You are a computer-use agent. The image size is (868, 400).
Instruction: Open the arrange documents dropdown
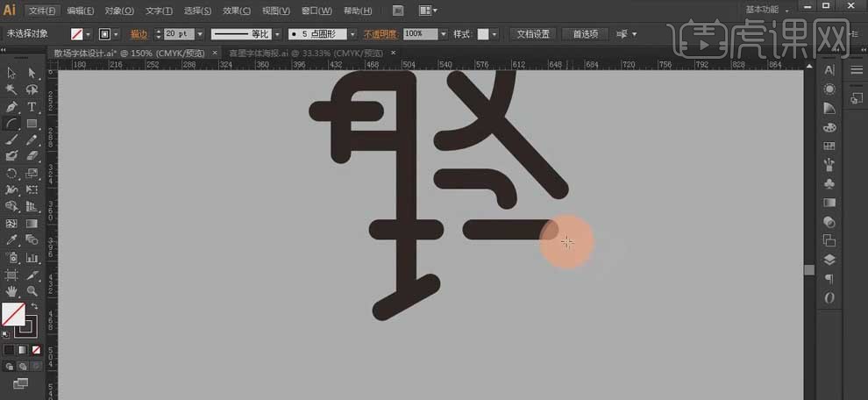[x=428, y=10]
